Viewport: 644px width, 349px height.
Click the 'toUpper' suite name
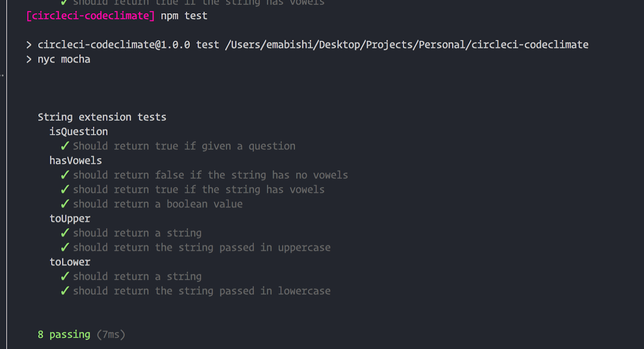click(70, 219)
